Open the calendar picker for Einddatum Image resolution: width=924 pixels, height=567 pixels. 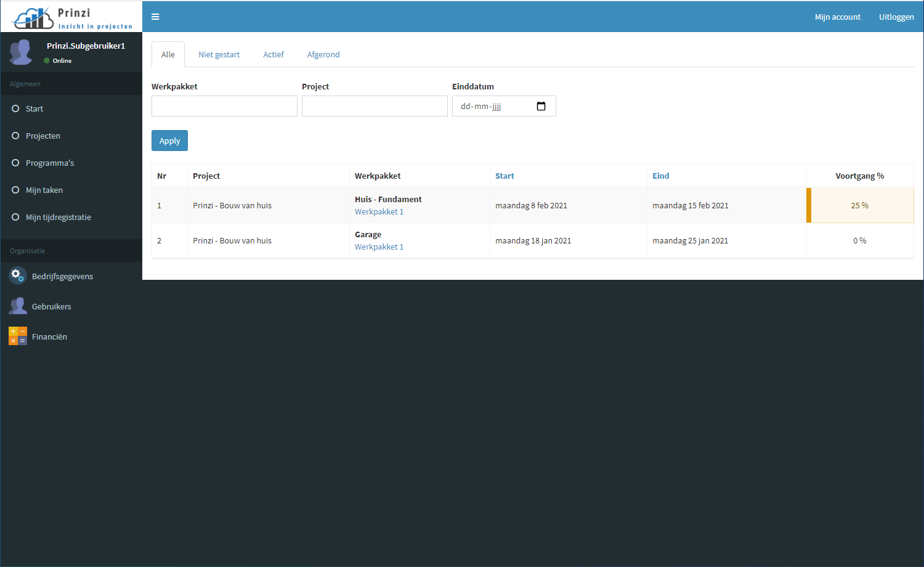(541, 106)
